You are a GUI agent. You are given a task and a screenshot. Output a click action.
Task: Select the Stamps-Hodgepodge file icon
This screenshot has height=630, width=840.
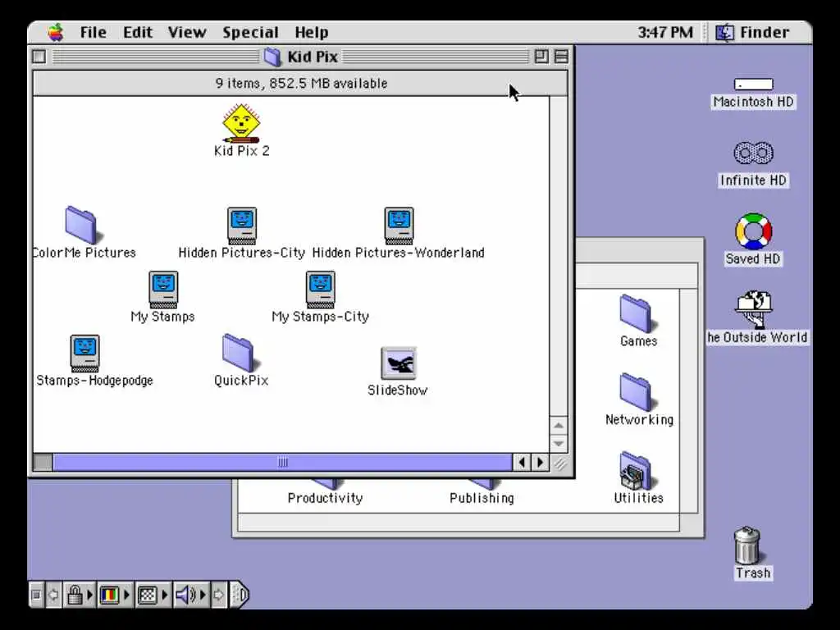[84, 353]
